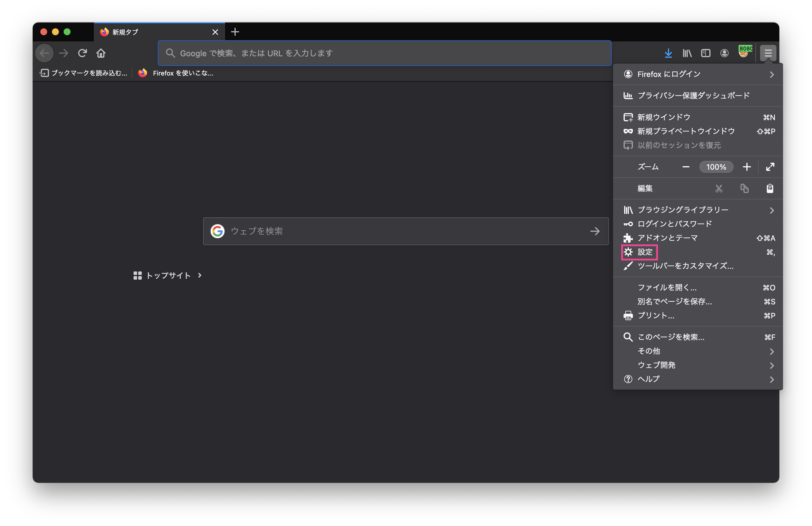Click the URL address bar field
The image size is (812, 526).
coord(384,53)
